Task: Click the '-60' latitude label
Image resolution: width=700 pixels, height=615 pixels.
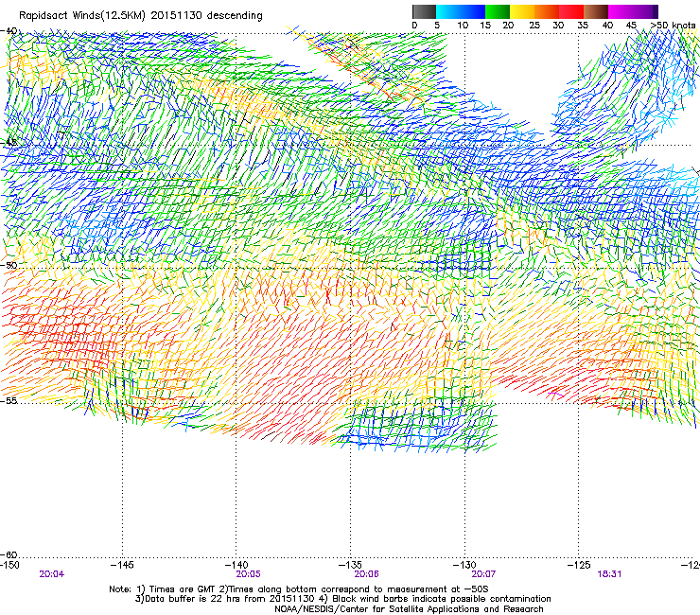Action: point(9,554)
